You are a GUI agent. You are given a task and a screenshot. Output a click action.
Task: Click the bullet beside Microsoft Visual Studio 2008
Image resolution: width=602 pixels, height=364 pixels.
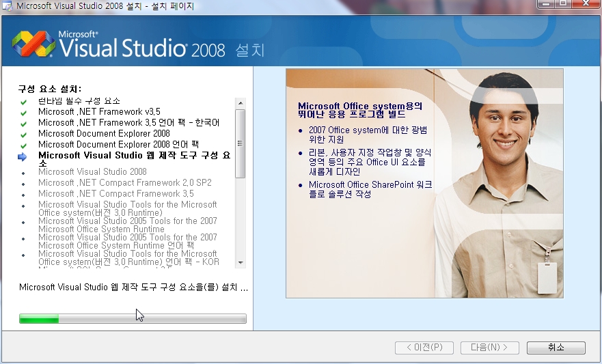[x=23, y=173]
